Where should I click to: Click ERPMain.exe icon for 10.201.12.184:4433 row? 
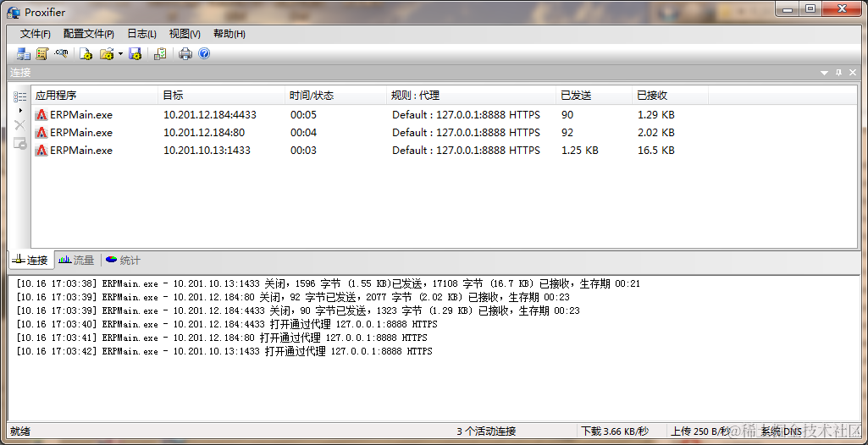pyautogui.click(x=41, y=115)
